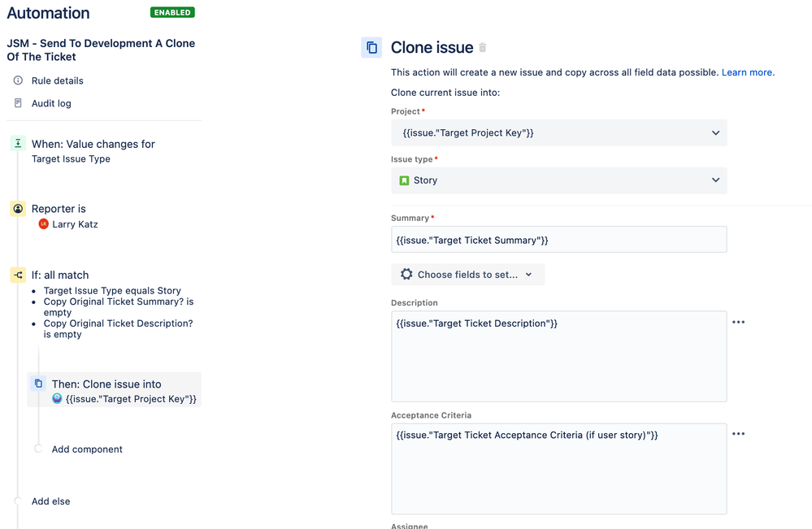This screenshot has width=812, height=529.
Task: Click the Add component circle marker
Action: pyautogui.click(x=38, y=449)
